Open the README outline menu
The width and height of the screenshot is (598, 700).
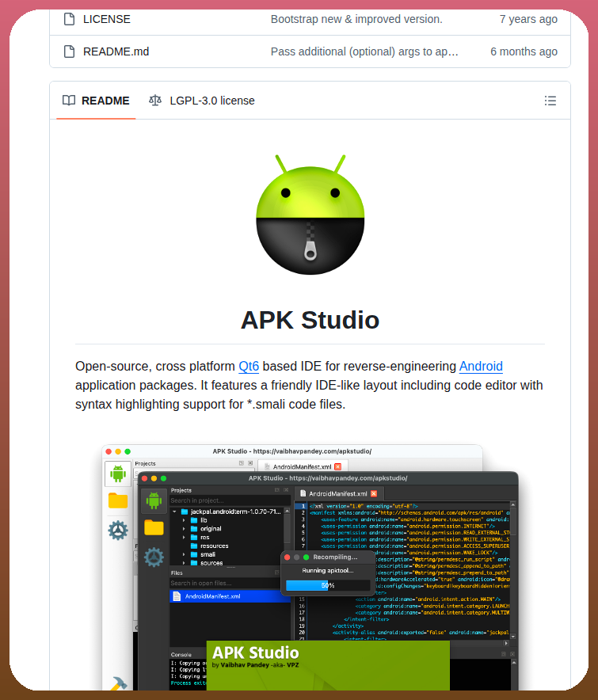pyautogui.click(x=550, y=101)
